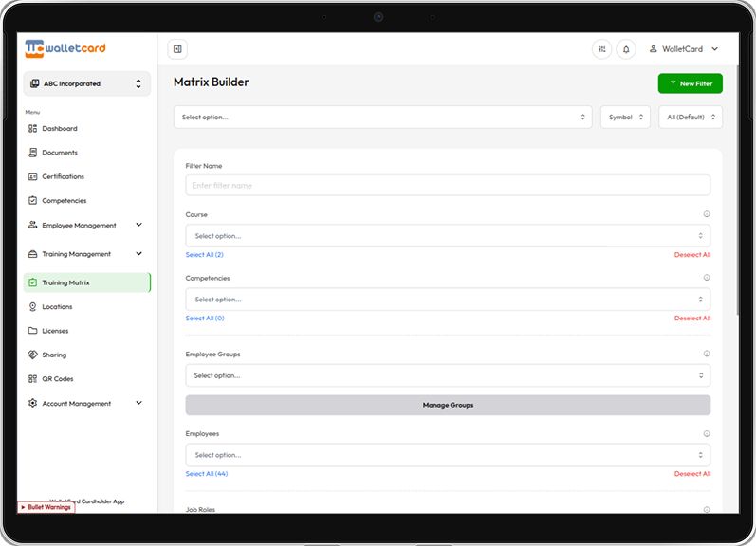Screen dimensions: 756x546
Task: Open the Employees Select option dropdown
Action: coord(448,455)
